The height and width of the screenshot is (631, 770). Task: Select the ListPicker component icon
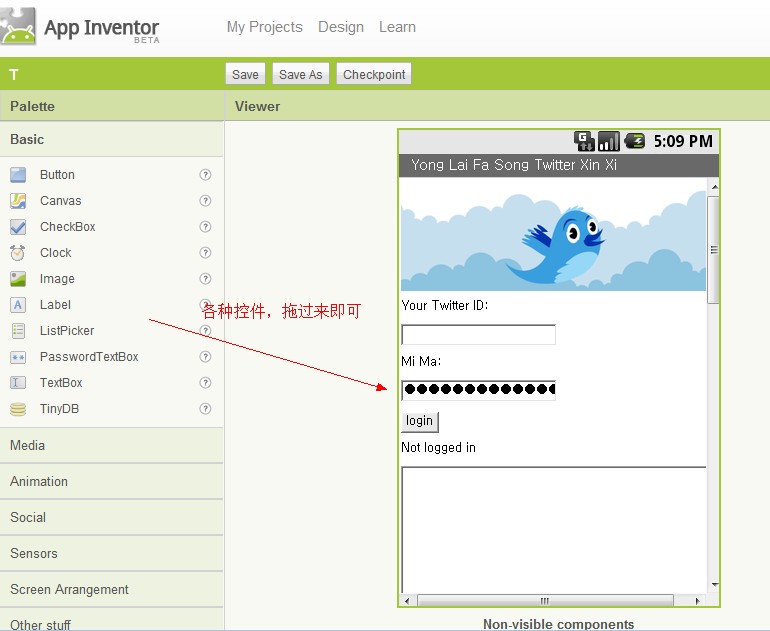coord(18,331)
